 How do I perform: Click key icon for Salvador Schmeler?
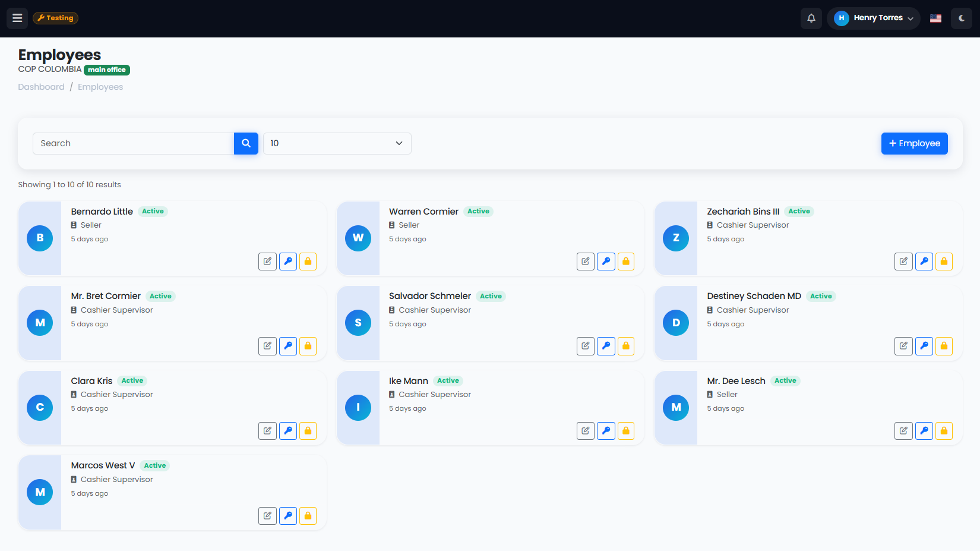tap(606, 346)
